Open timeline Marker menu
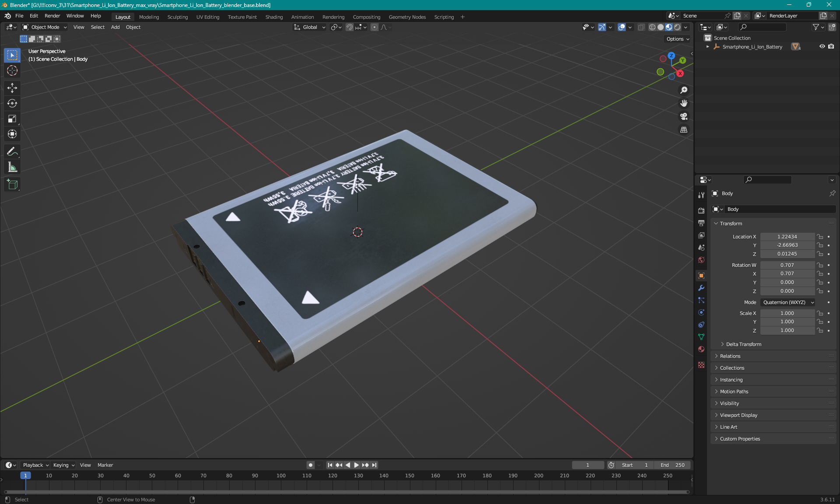 [105, 465]
